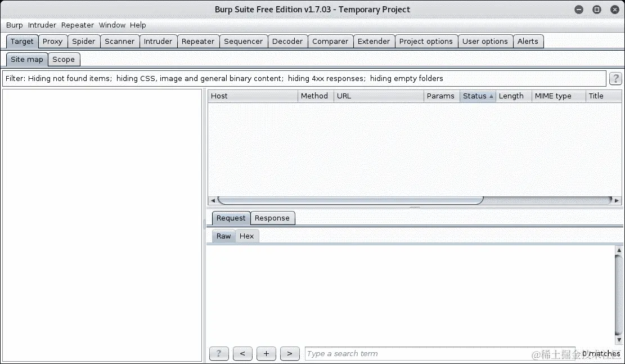Open the User options tab
The height and width of the screenshot is (364, 625).
485,42
